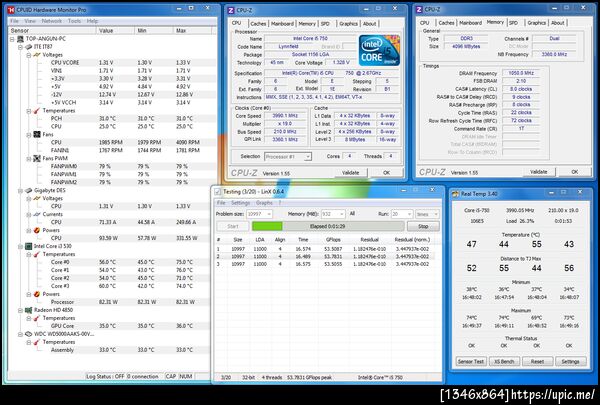Click the chip icon next to ITE IT87

(29, 47)
